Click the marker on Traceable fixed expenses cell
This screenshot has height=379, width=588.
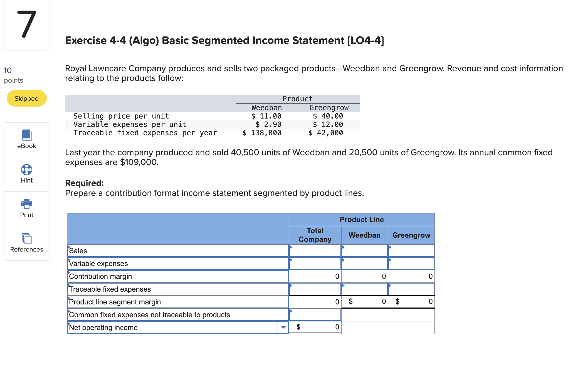(291, 286)
